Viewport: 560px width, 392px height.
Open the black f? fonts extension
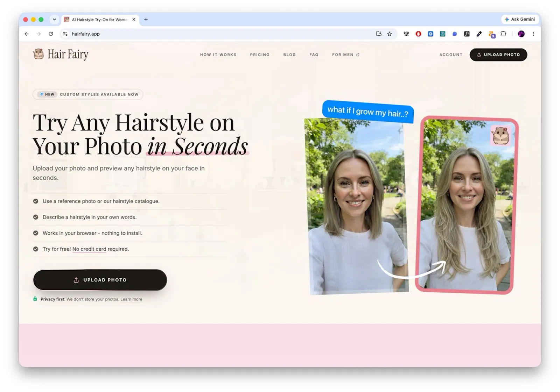467,34
